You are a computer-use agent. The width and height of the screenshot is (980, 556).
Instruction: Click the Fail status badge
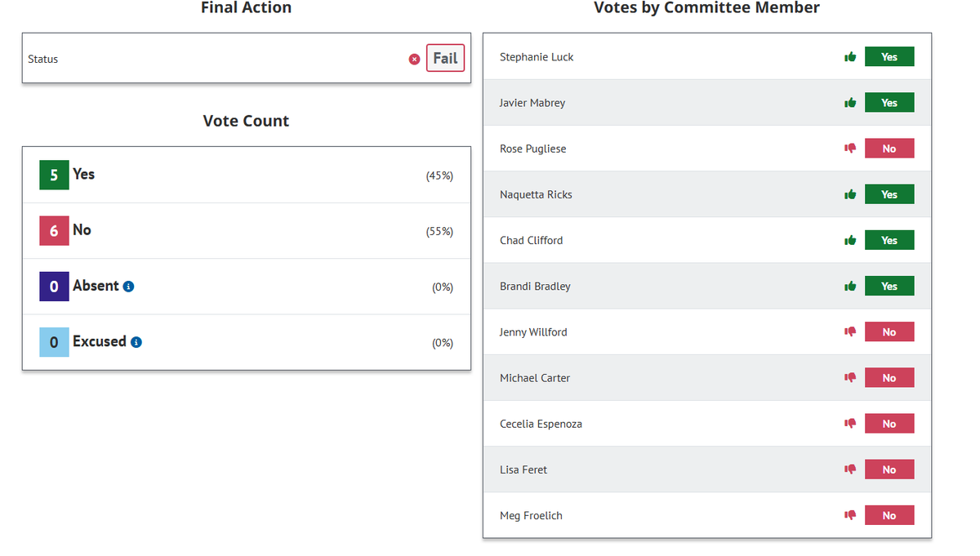point(445,58)
